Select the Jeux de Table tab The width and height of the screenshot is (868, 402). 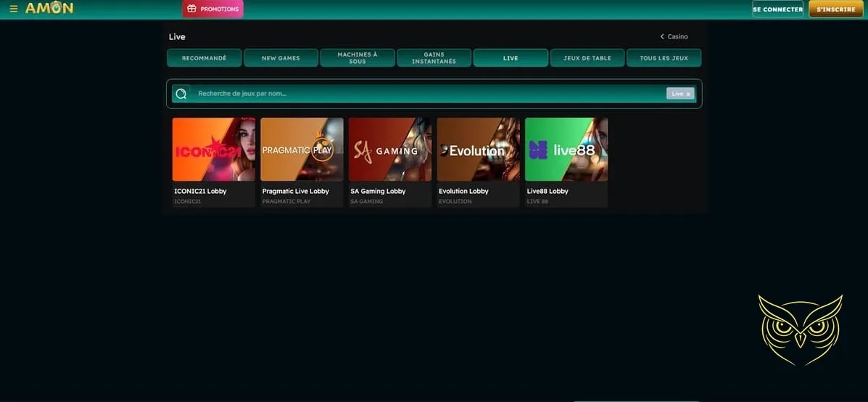click(587, 58)
